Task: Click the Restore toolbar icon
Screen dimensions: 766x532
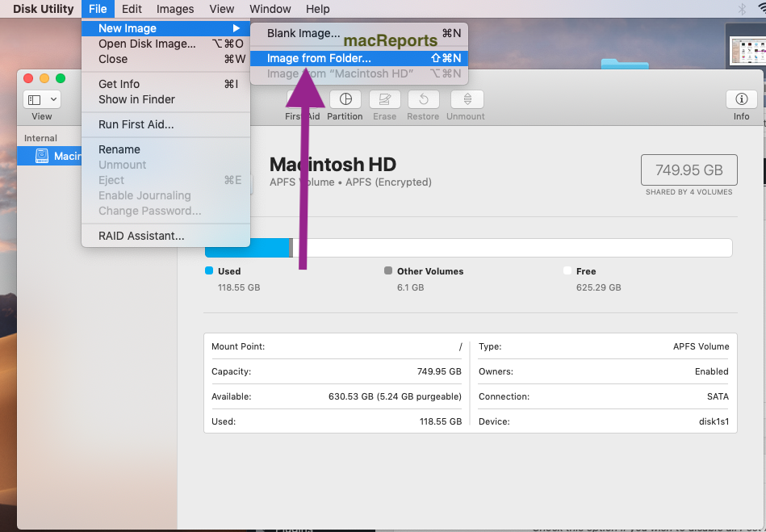Action: click(x=423, y=99)
